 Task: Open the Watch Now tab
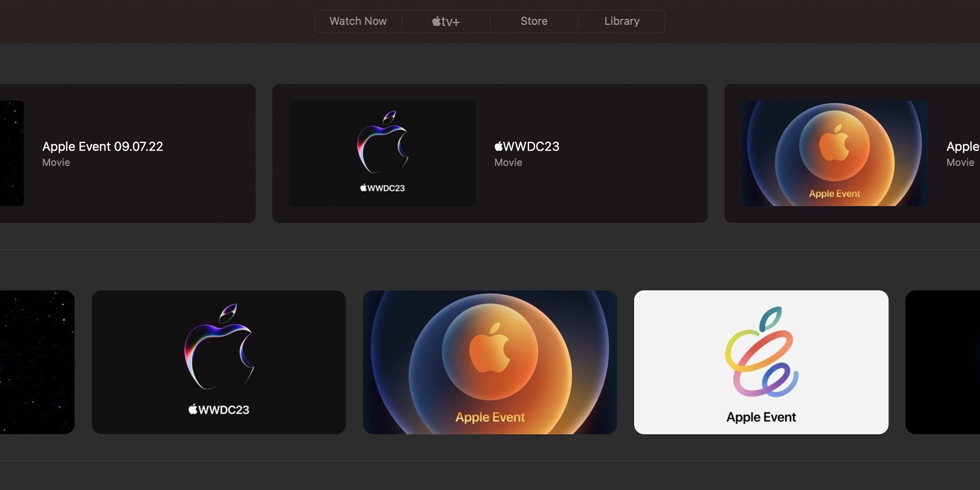coord(358,21)
